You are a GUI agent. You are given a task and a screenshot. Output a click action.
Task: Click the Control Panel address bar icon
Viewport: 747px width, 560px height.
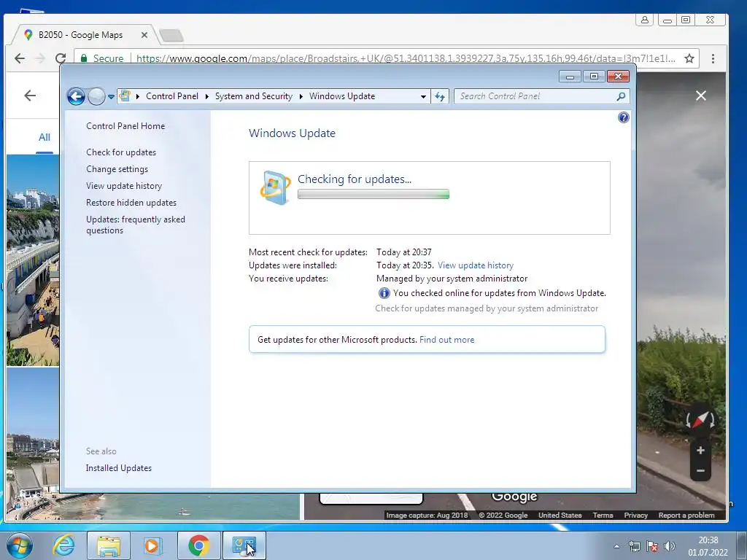(x=125, y=96)
